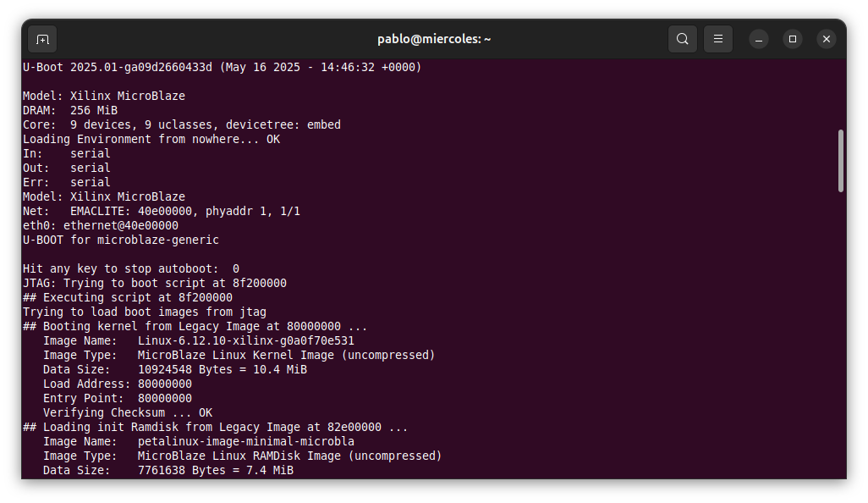Image resolution: width=868 pixels, height=503 pixels.
Task: Maximize the terminal window
Action: coord(792,39)
